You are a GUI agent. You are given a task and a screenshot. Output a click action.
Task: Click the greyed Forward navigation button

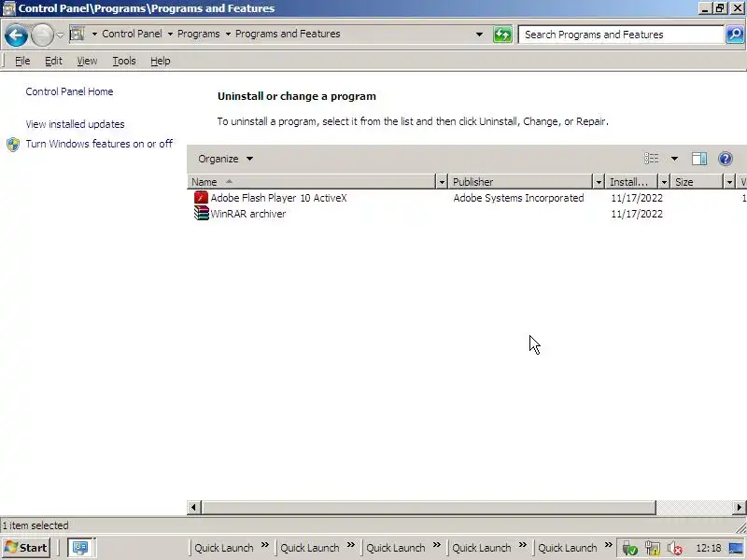[42, 35]
